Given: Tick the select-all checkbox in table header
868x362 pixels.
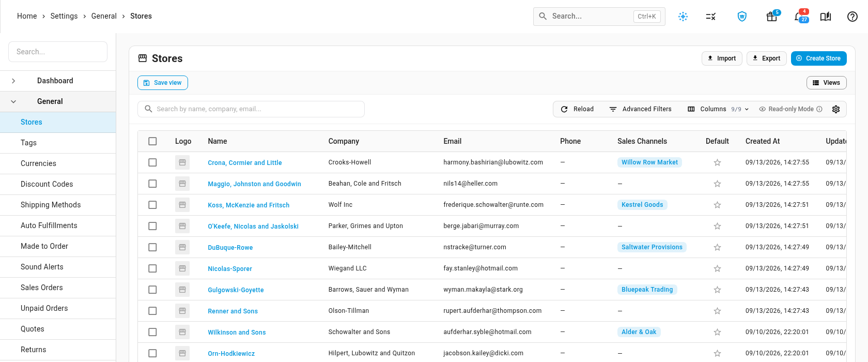Looking at the screenshot, I should pyautogui.click(x=152, y=141).
